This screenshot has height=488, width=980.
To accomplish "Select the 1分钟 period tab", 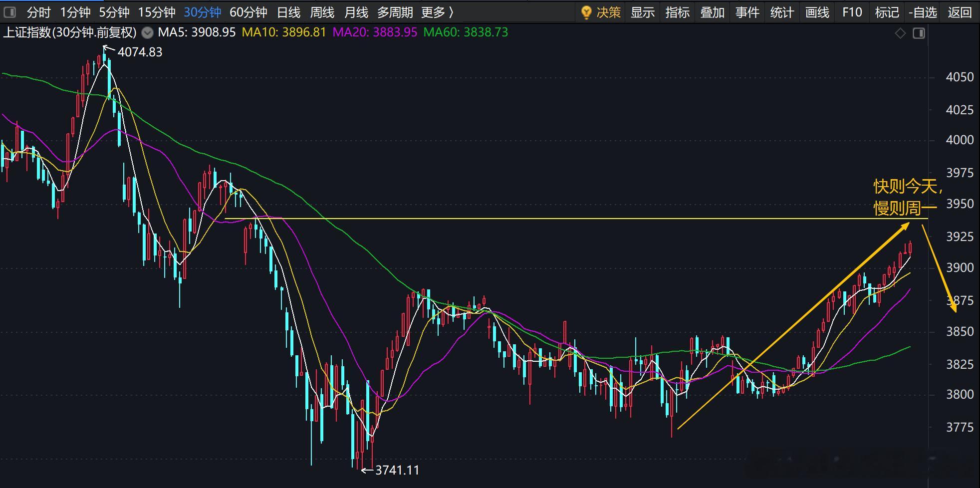I will point(75,12).
